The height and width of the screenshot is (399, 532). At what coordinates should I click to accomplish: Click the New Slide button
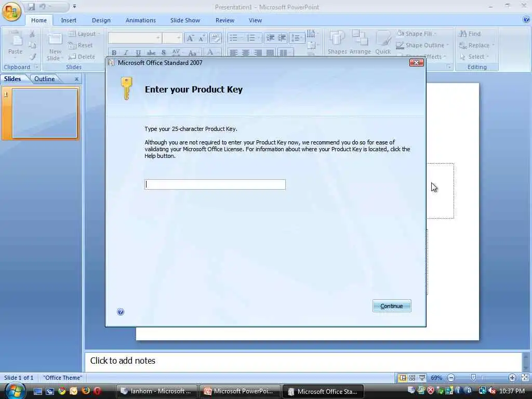55,46
